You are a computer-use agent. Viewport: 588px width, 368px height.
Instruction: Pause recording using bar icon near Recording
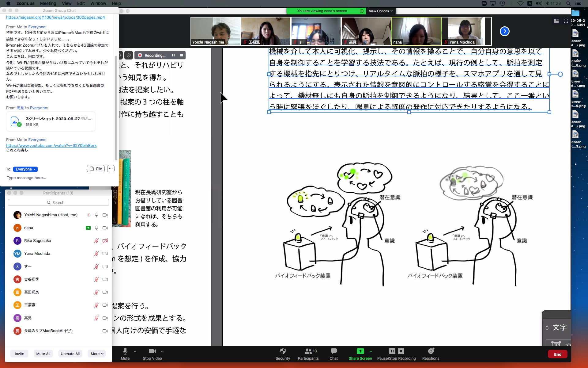(173, 55)
